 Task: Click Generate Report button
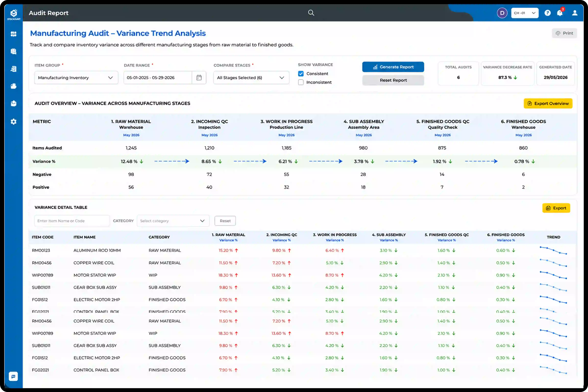(x=393, y=67)
